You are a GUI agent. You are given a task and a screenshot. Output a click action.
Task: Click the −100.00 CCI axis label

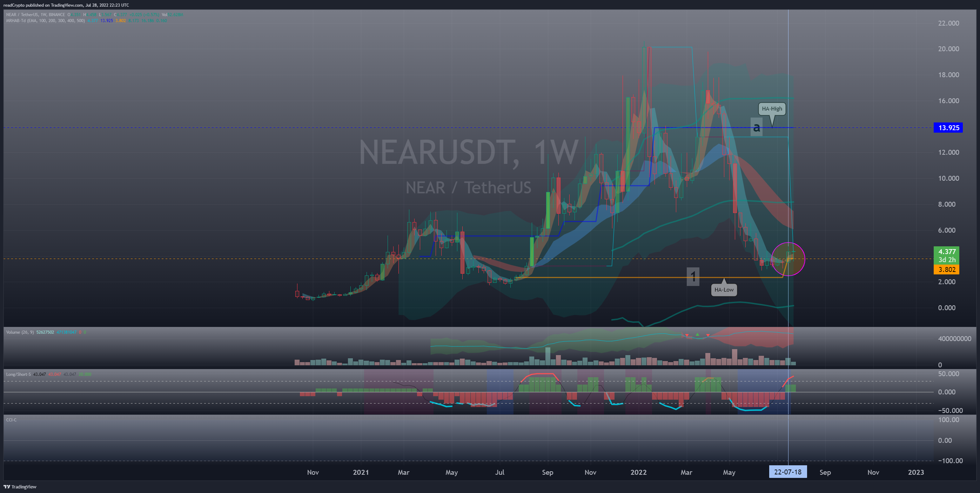[x=950, y=461]
